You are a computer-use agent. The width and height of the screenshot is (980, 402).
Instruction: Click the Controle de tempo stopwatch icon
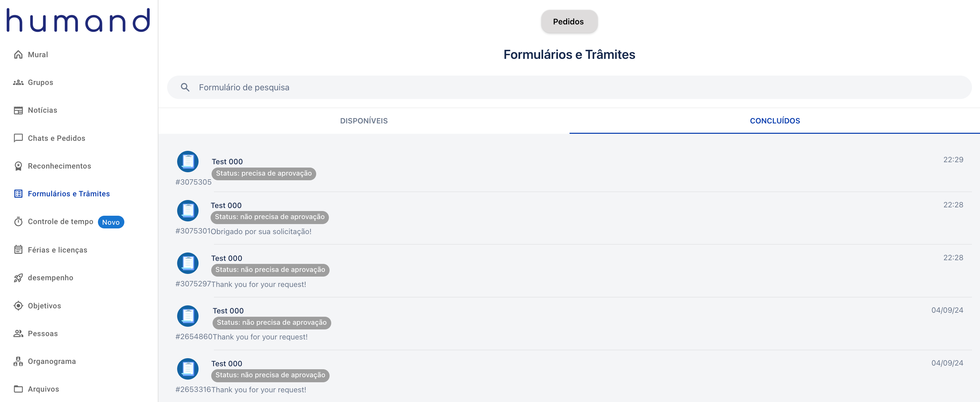click(18, 221)
